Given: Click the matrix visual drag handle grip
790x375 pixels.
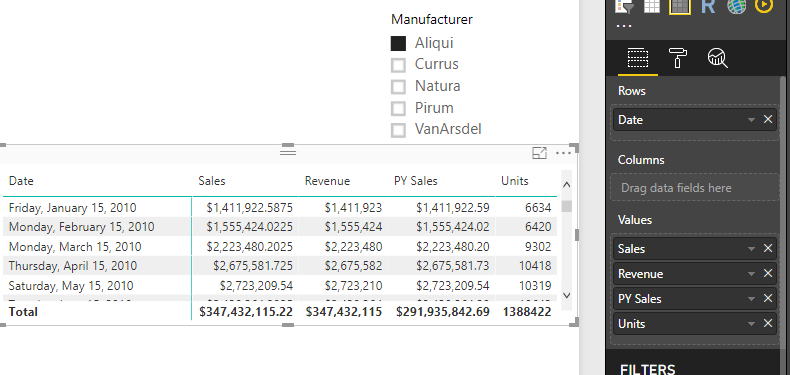Looking at the screenshot, I should (288, 152).
